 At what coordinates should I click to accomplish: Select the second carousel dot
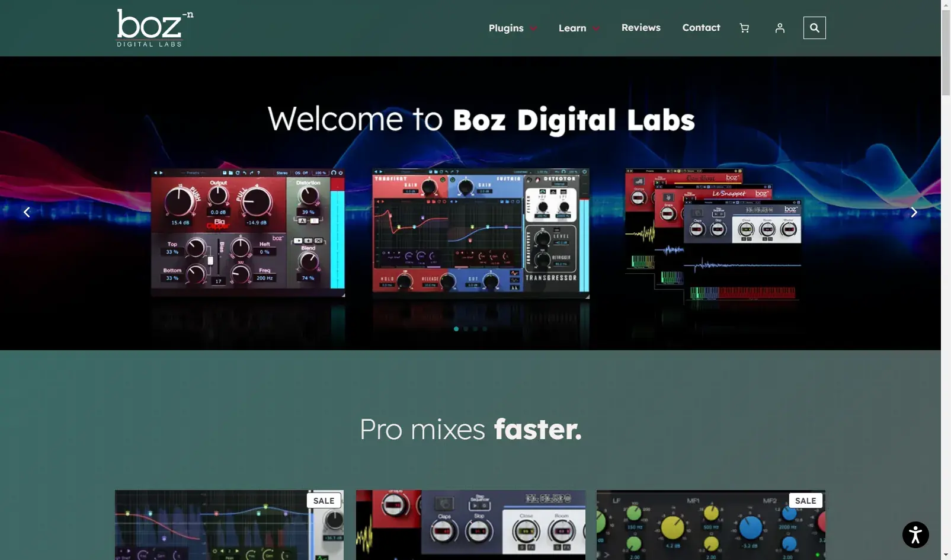[466, 329]
